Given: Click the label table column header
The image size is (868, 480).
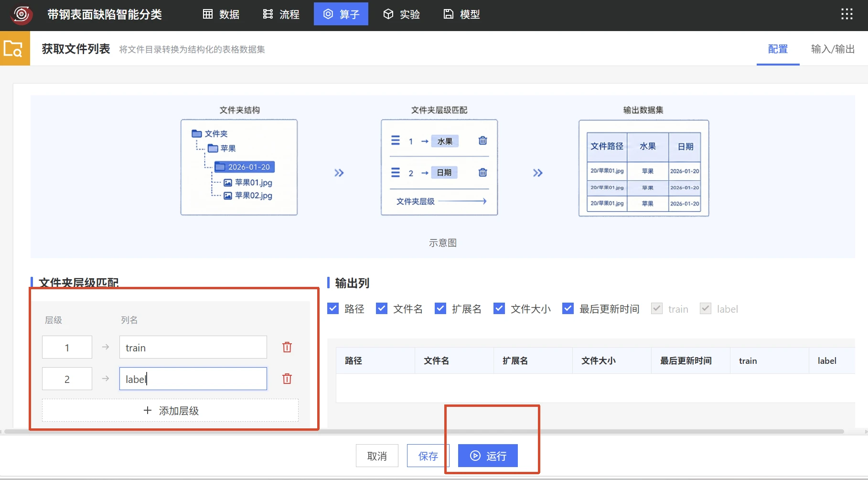Looking at the screenshot, I should point(832,360).
